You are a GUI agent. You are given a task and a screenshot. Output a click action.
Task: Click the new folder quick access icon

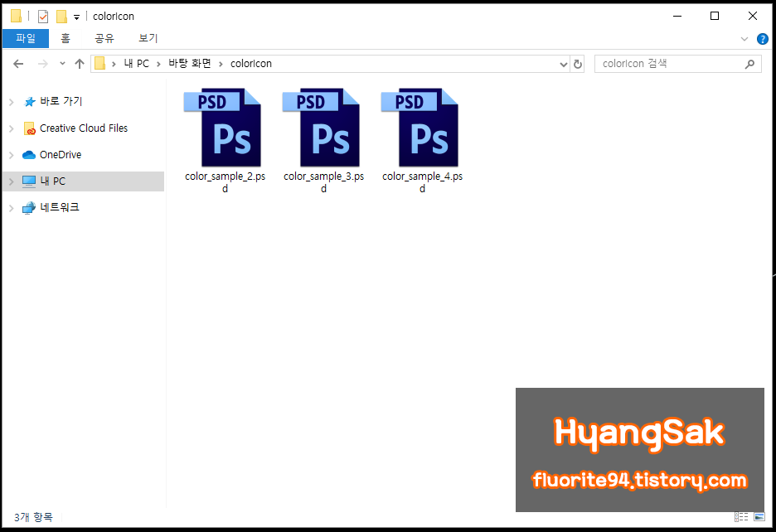pos(61,17)
